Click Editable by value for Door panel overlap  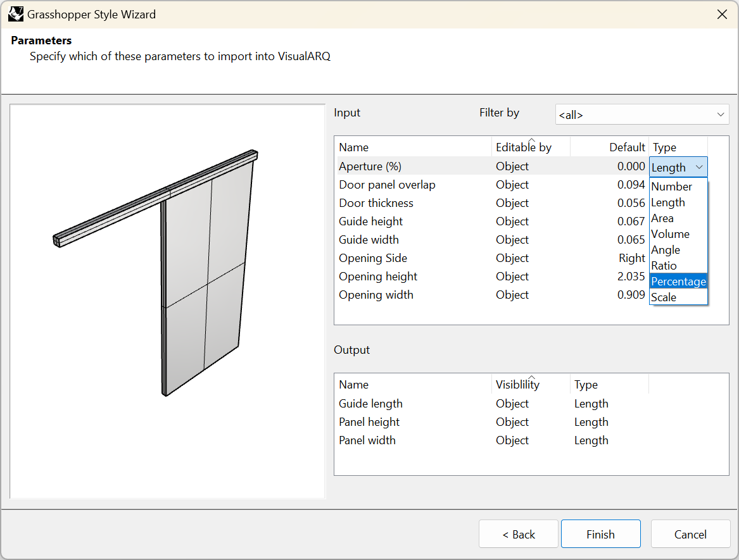point(512,185)
